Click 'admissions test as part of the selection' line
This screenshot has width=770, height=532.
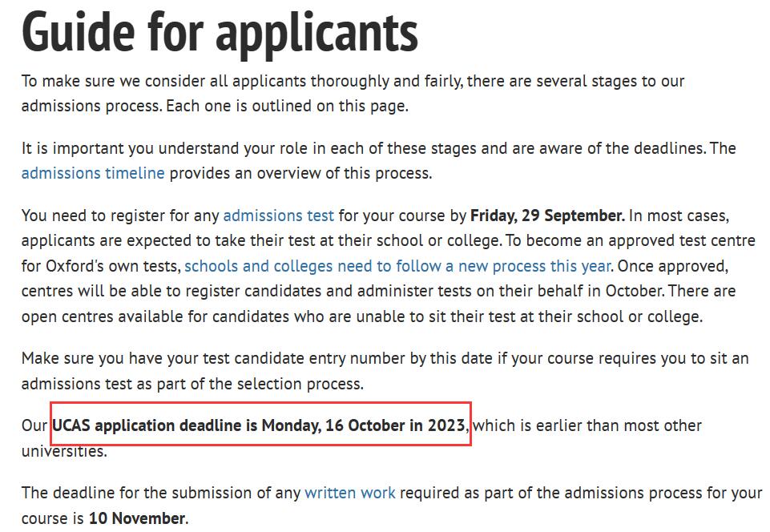[x=192, y=384]
